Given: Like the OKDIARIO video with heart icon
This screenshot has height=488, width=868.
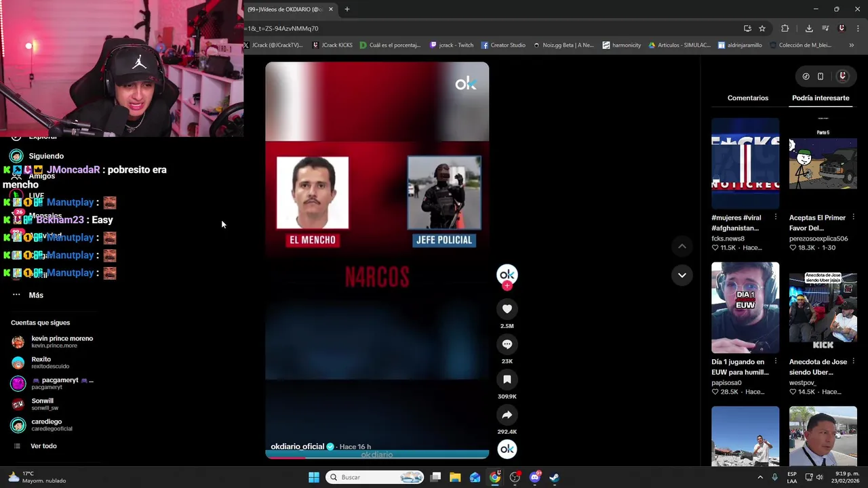Looking at the screenshot, I should pos(507,309).
